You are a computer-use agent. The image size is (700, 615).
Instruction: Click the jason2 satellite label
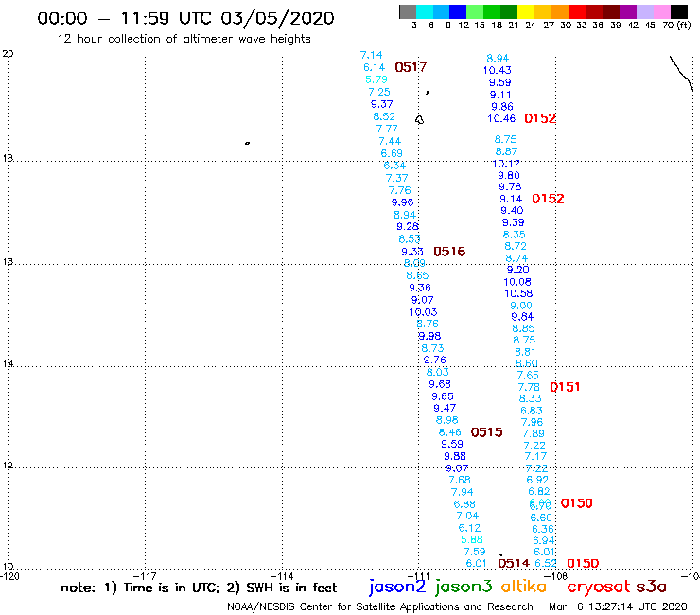(x=397, y=587)
